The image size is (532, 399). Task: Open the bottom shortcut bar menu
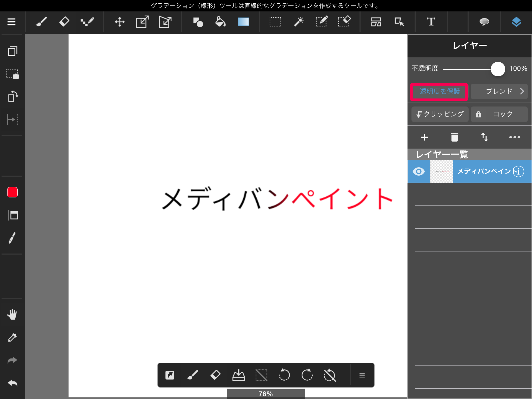click(x=362, y=375)
